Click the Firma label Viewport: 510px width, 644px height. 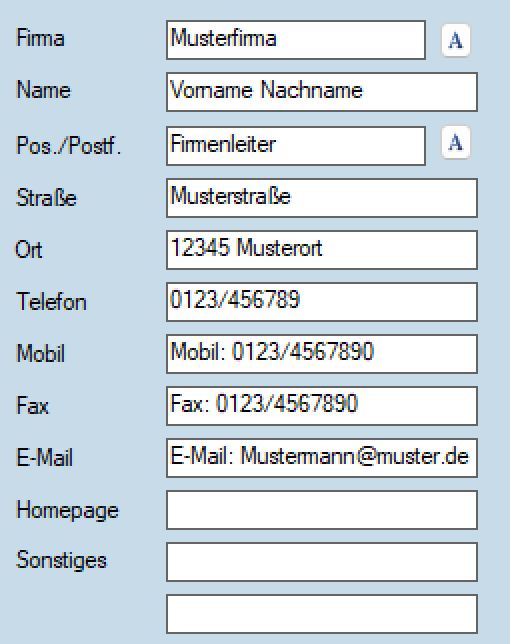click(40, 38)
